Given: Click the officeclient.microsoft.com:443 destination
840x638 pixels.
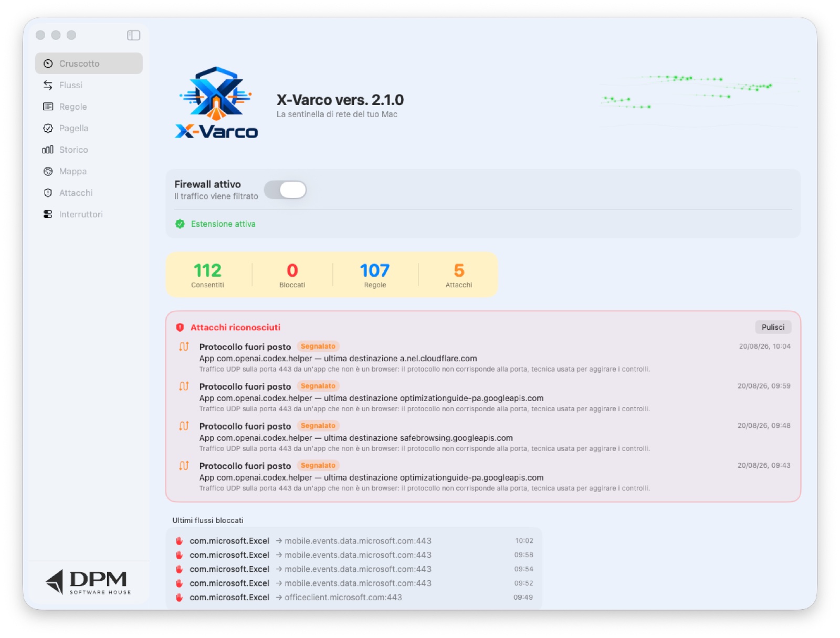Looking at the screenshot, I should coord(343,598).
